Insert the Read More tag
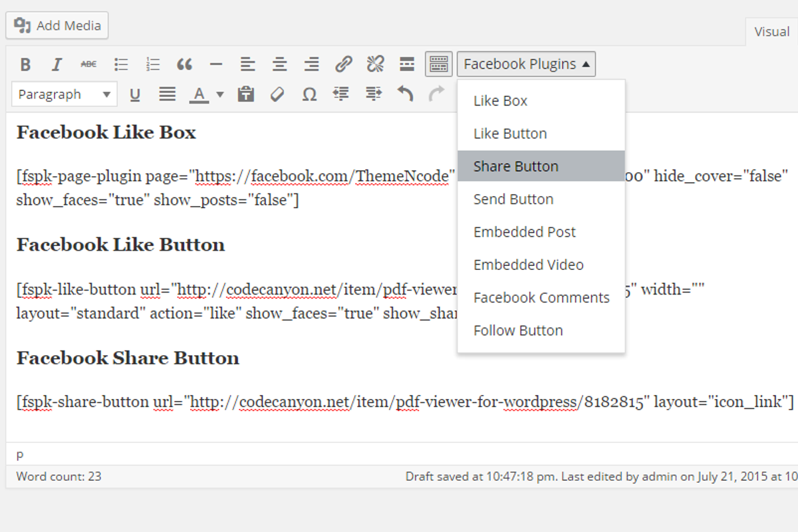798x532 pixels. [406, 64]
